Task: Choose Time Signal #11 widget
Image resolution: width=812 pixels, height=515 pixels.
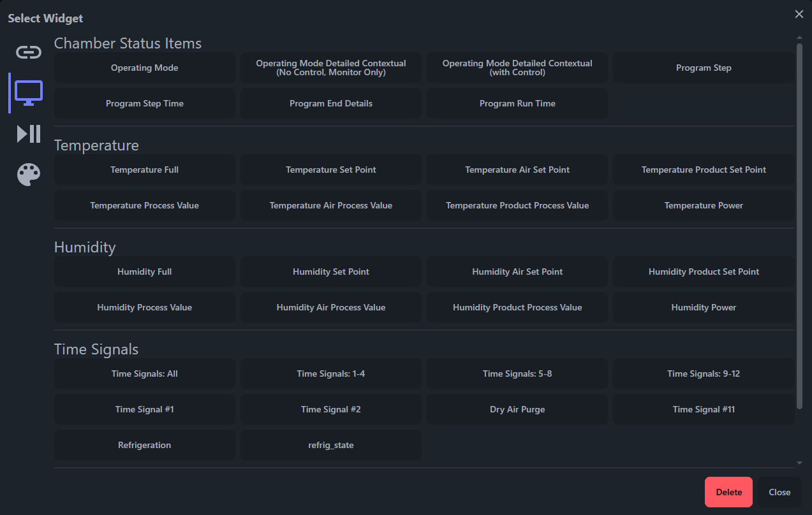Action: point(704,409)
